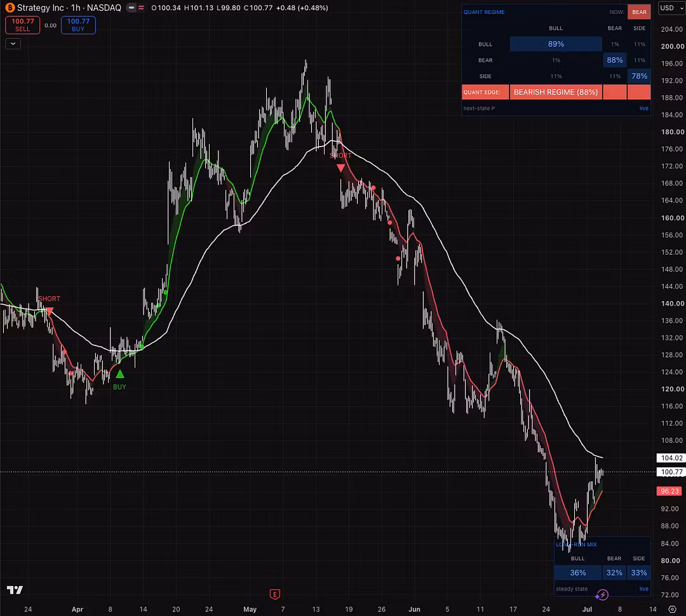This screenshot has height=616, width=686.
Task: Select the Bearish Regime (88%) quant edge row
Action: tap(556, 92)
